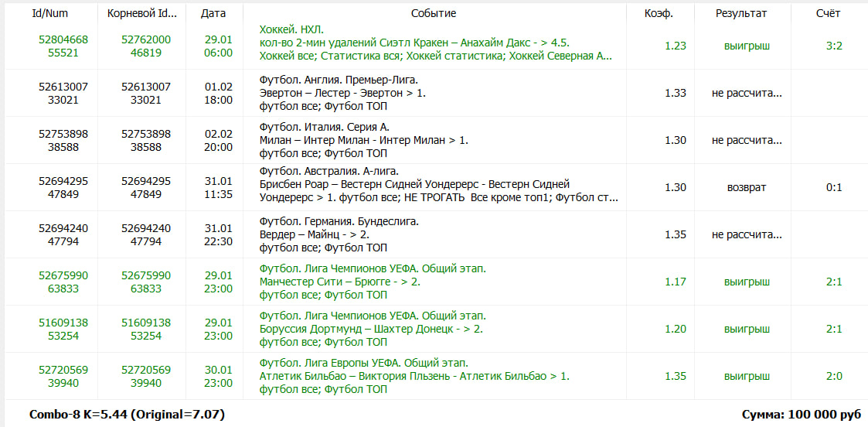This screenshot has height=427, width=868.
Task: Click the Коэф. column header
Action: click(659, 13)
